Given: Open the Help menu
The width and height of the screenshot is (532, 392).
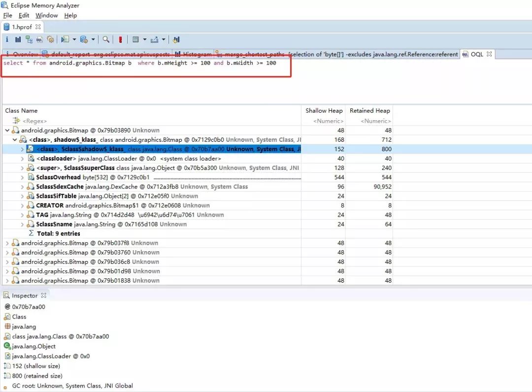Looking at the screenshot, I should pos(70,15).
